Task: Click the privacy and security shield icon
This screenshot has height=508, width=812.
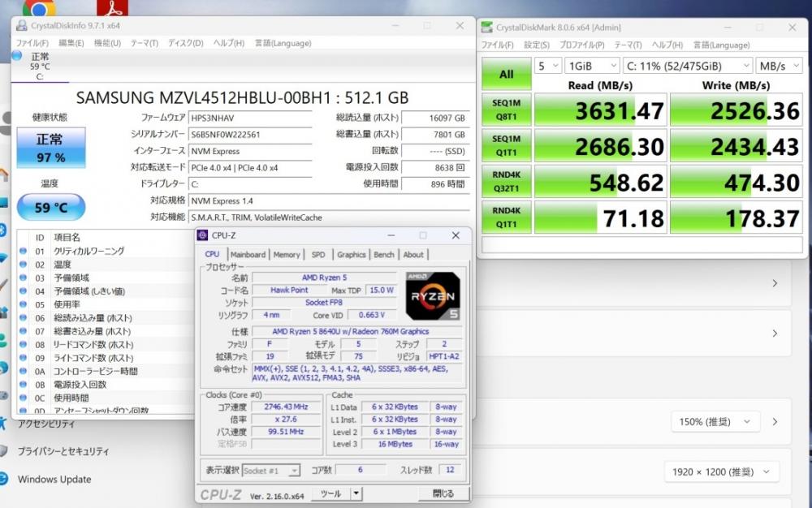Action: coord(3,451)
